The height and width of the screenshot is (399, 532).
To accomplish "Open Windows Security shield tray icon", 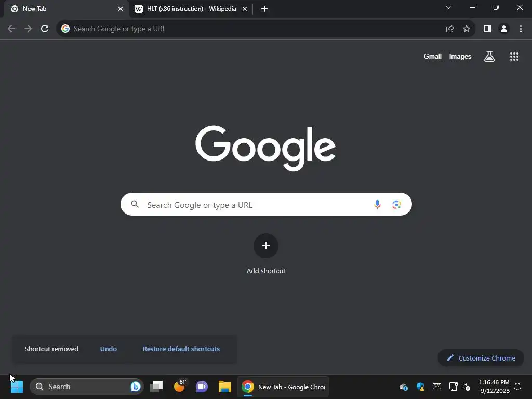I will click(x=420, y=387).
